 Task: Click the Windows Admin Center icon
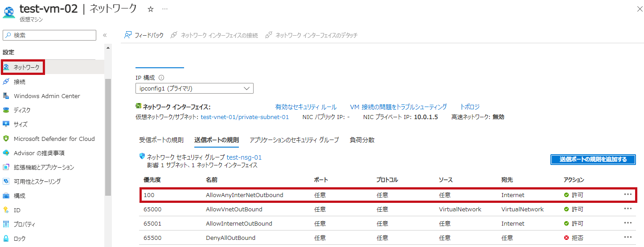[6, 96]
